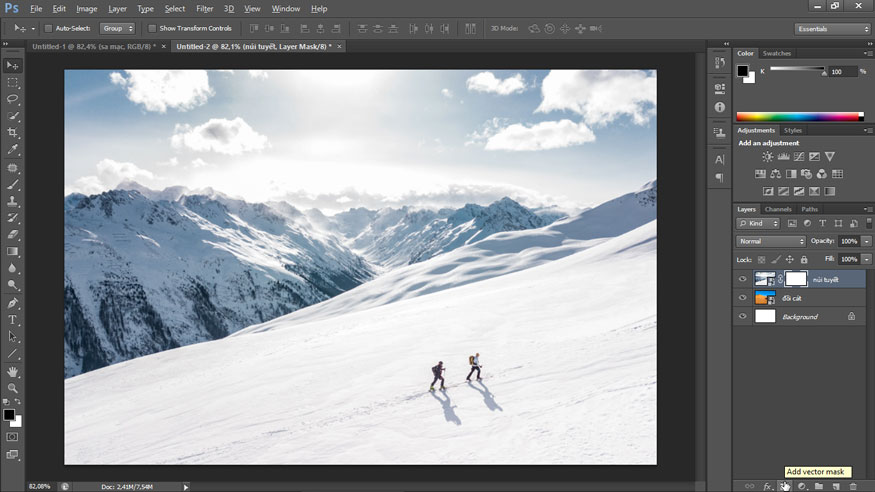Expand the Essentials workspace dropdown
875x492 pixels.
tap(833, 29)
